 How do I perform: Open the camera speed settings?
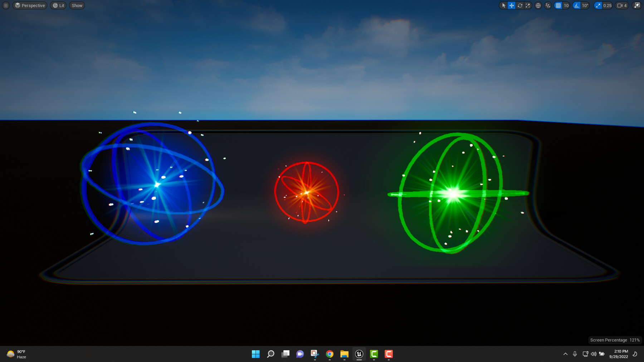click(622, 5)
